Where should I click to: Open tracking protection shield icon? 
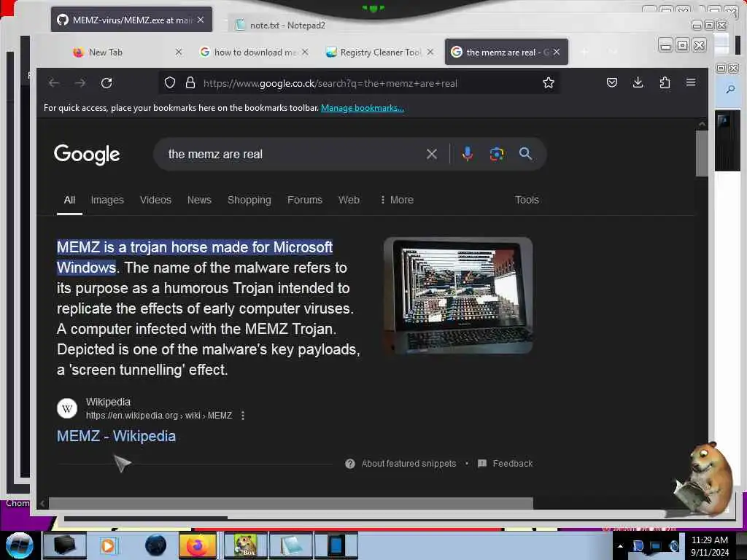[170, 83]
